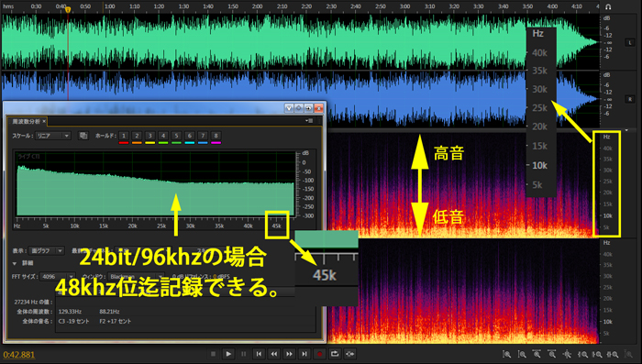
Task: Open the スケール dropdown set to リニア
Action: point(53,136)
